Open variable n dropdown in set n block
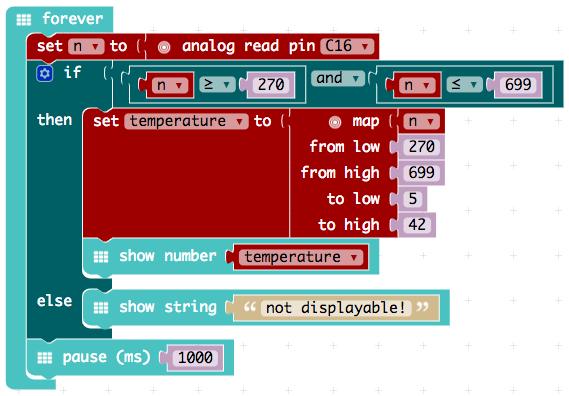The image size is (569, 396). (86, 46)
